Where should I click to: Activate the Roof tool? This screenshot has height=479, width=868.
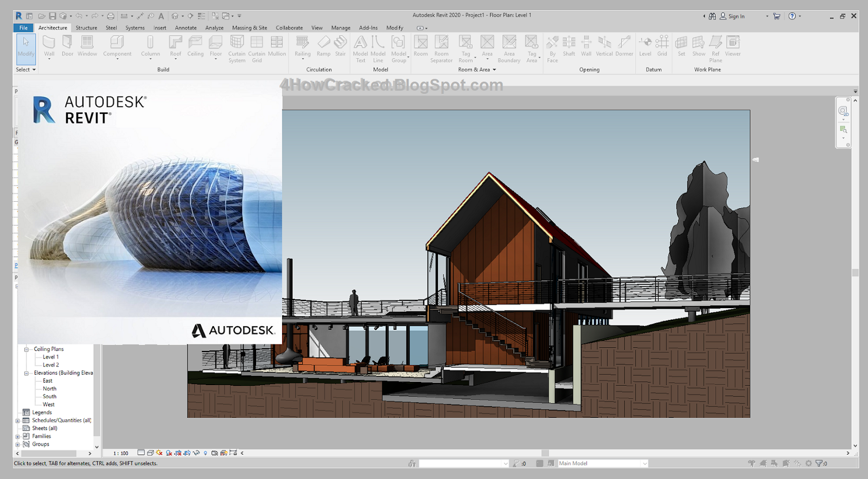point(176,46)
